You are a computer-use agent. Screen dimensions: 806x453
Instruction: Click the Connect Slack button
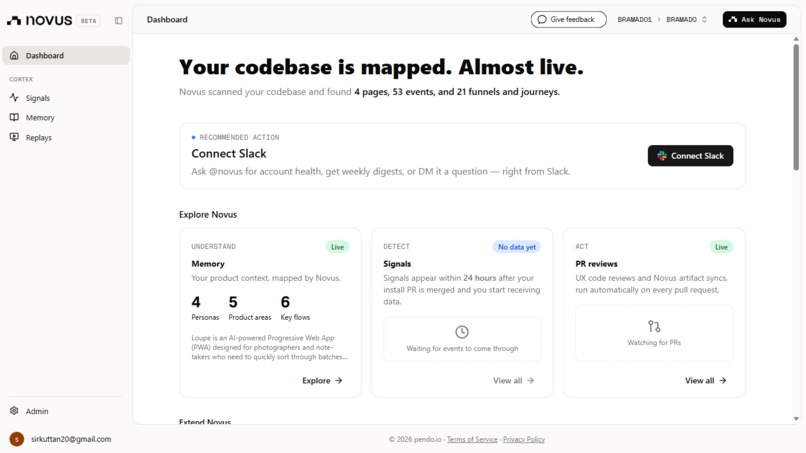tap(690, 156)
